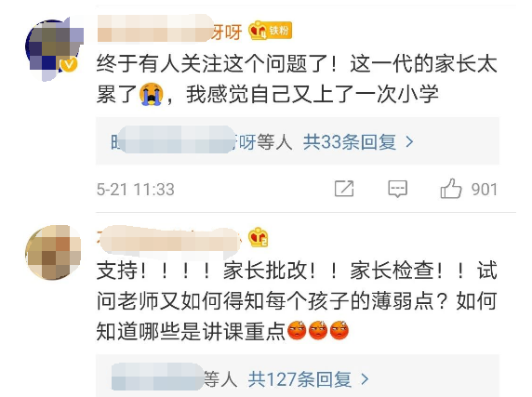Tap the 901 like count
532x397 pixels.
[x=485, y=189]
